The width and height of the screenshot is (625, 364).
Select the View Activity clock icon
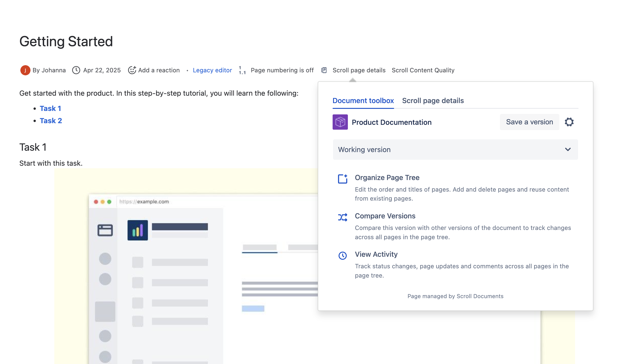point(343,255)
